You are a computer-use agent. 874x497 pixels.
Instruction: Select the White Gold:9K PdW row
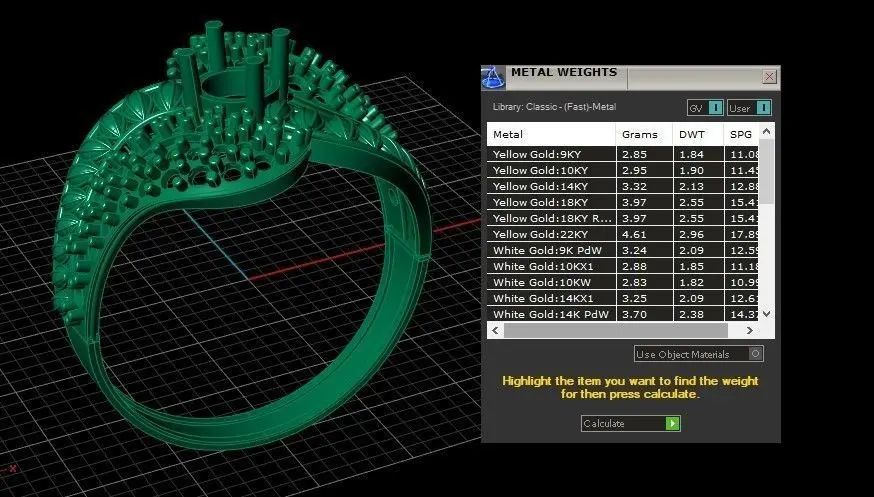623,250
